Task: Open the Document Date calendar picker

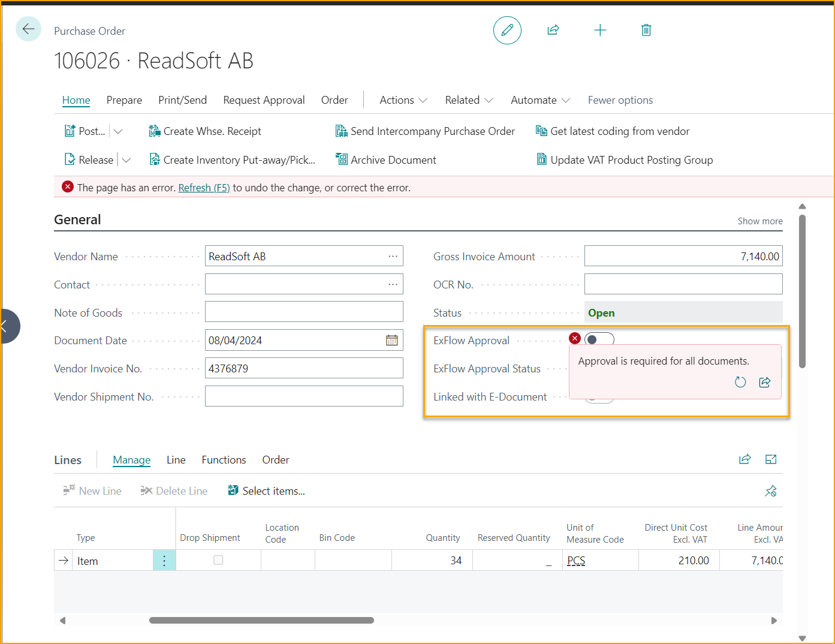Action: (x=391, y=341)
